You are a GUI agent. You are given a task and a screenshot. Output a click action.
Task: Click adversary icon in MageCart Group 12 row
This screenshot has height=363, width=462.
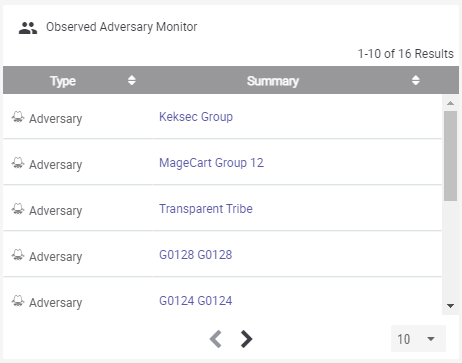click(x=18, y=163)
